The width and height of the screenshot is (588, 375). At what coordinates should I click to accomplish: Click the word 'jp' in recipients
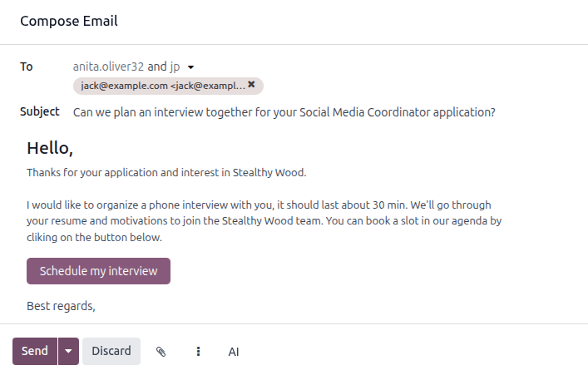tap(175, 67)
